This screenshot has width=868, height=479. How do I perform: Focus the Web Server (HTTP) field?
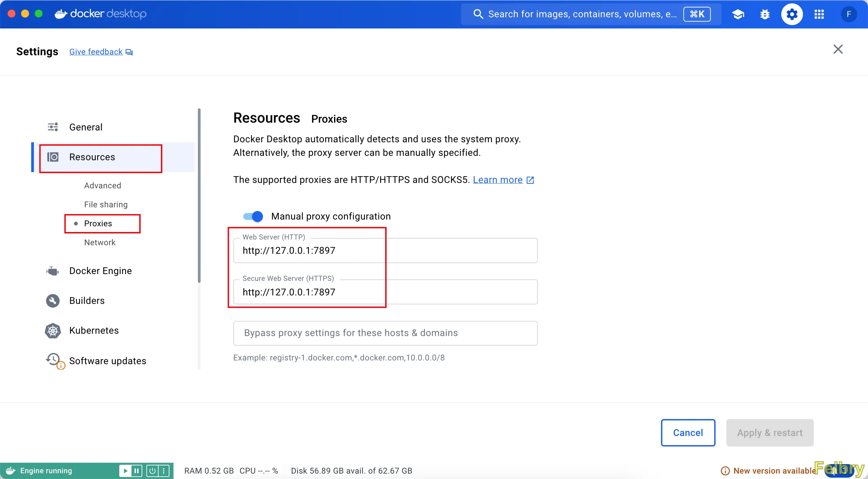386,251
